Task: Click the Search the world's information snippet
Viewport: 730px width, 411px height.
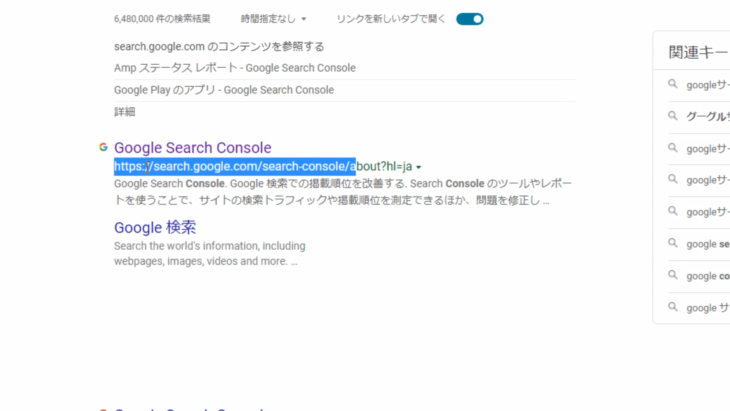Action: point(210,253)
